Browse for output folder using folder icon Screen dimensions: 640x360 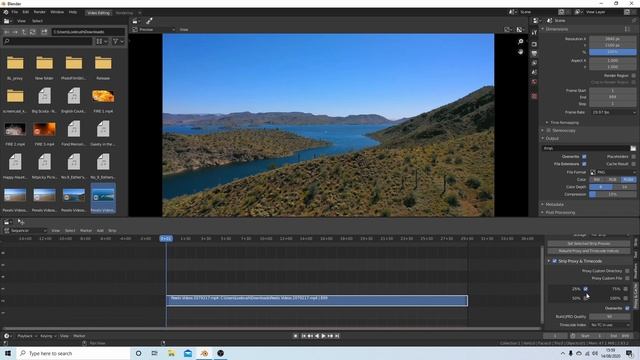click(633, 148)
